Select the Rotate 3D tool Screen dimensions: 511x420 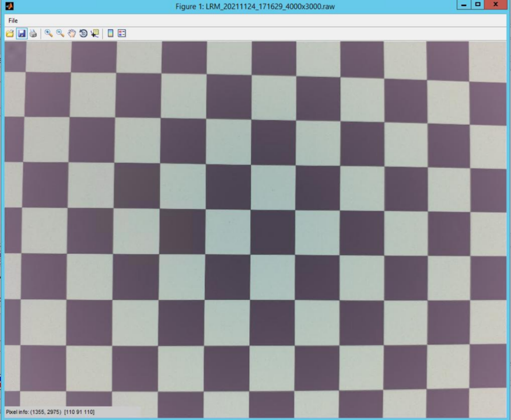[x=83, y=33]
